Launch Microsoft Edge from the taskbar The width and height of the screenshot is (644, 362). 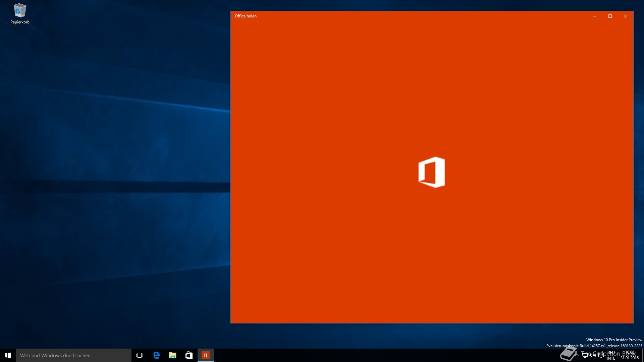[156, 355]
